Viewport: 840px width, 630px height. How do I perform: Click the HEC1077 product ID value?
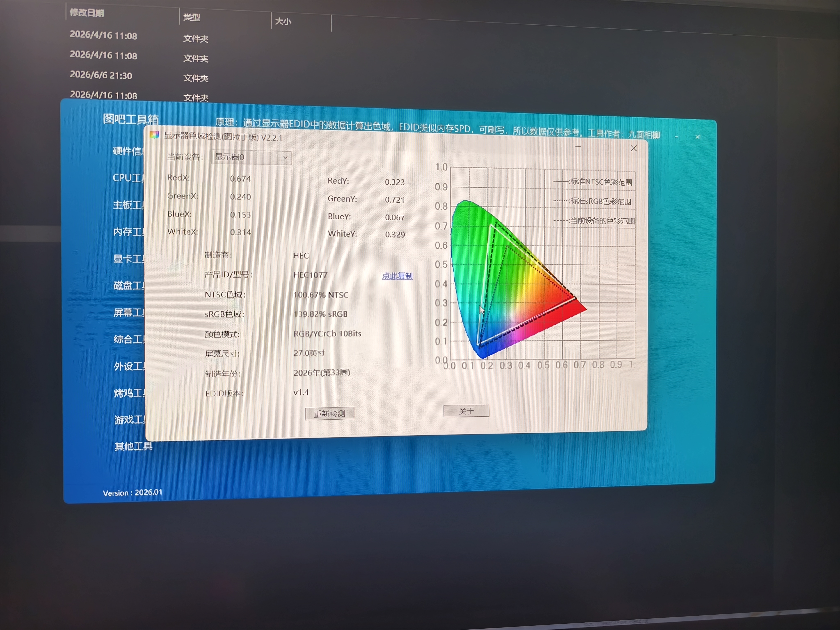pos(310,275)
